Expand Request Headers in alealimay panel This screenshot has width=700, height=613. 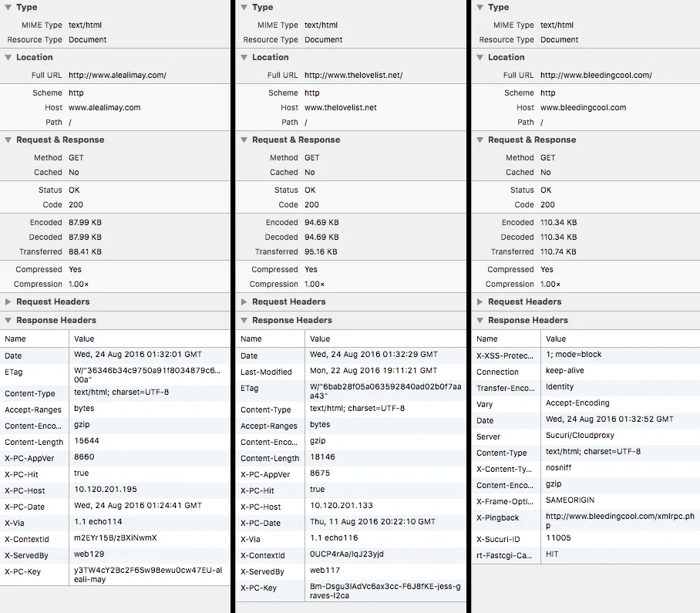click(8, 301)
